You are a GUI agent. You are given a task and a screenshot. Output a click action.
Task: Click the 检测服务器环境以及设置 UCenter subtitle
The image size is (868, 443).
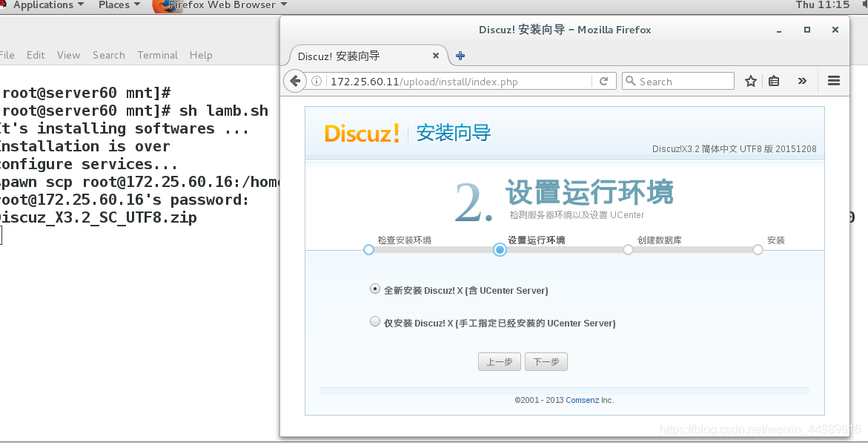click(577, 215)
